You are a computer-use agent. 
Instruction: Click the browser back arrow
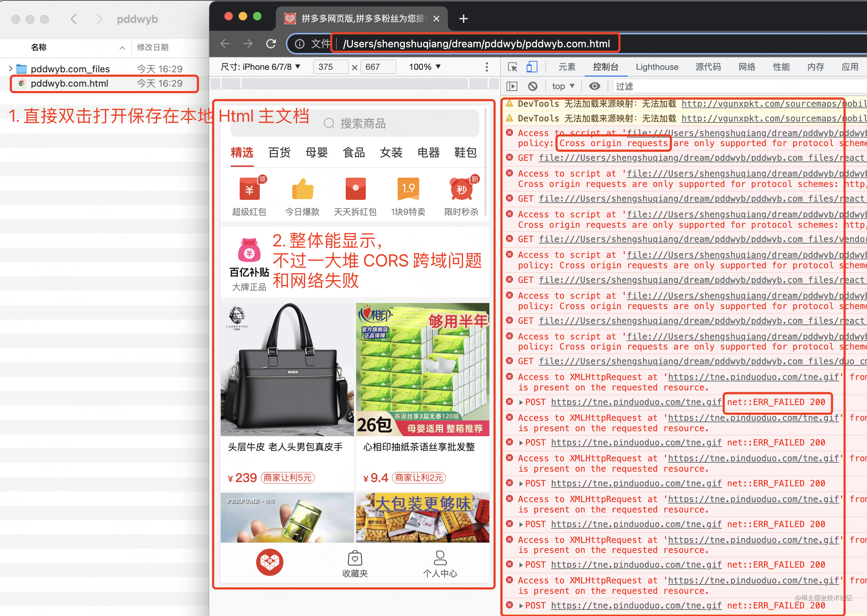coord(225,44)
